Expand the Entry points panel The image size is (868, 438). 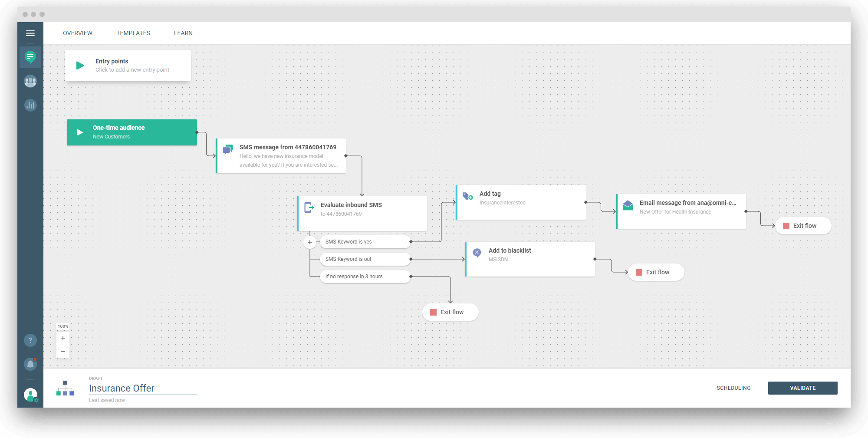[128, 66]
